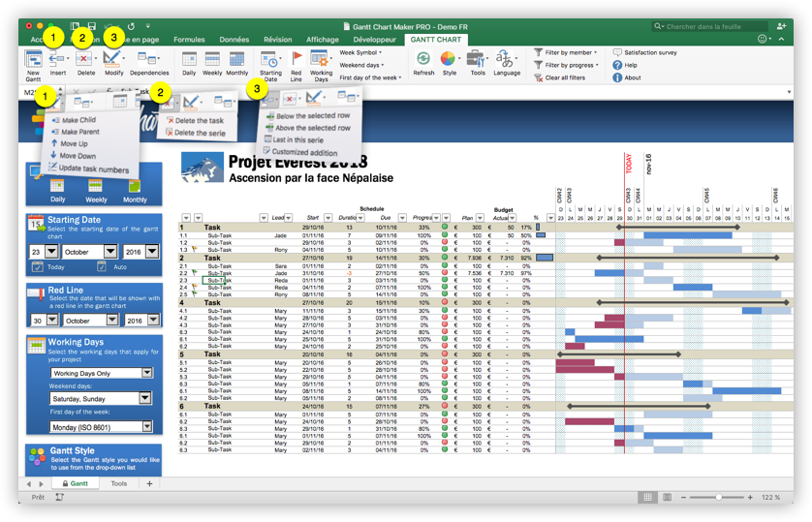
Task: Choose Below the selected row
Action: [x=308, y=116]
